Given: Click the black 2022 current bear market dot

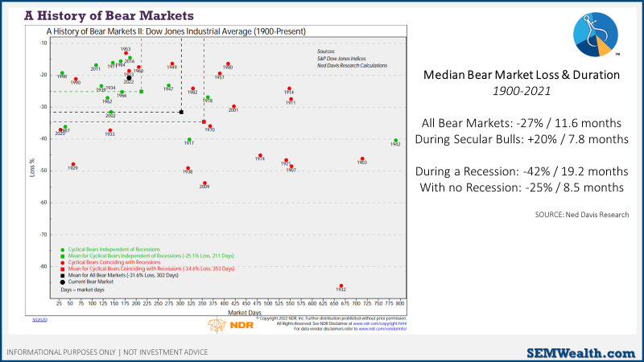Looking at the screenshot, I should click(129, 78).
